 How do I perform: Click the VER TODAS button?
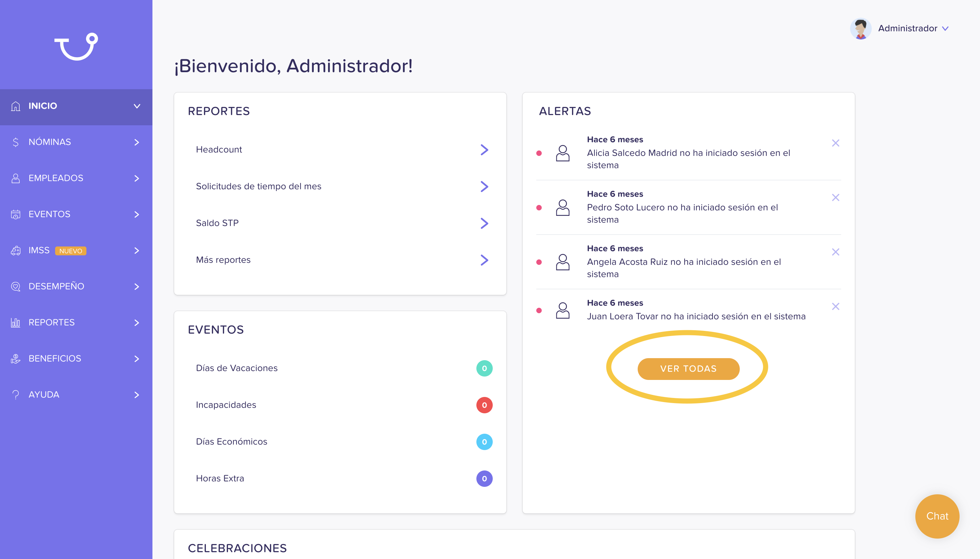pos(688,369)
